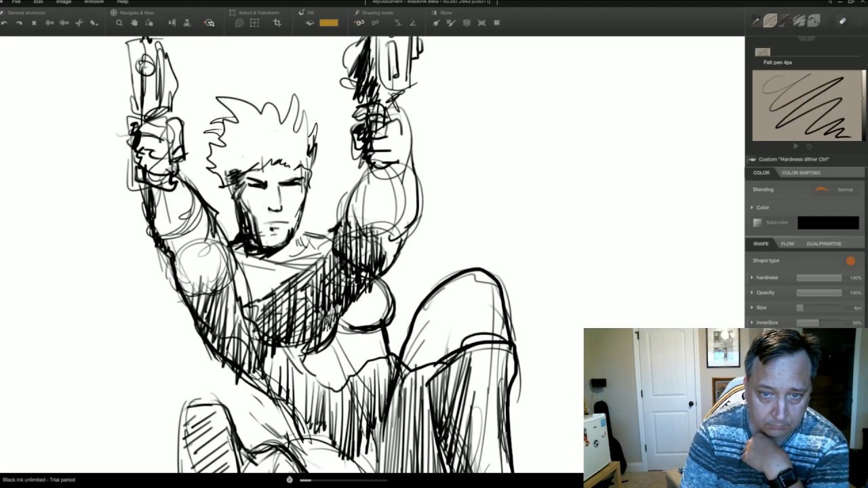
Task: Click the X clear icon in General shortcuts
Action: click(x=34, y=23)
